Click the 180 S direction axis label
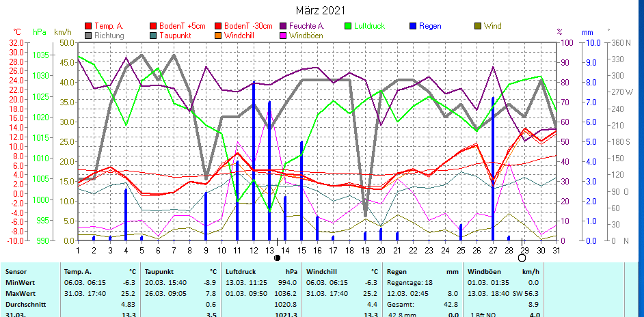644x317 pixels. (x=621, y=141)
